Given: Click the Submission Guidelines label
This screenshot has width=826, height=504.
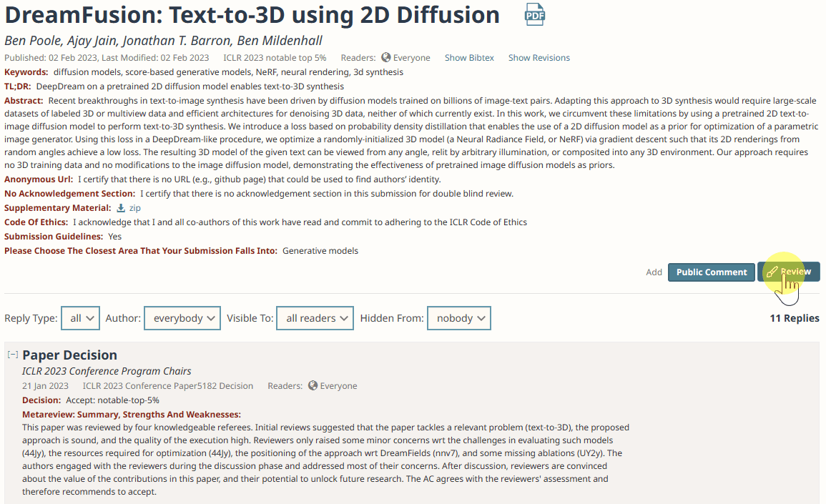Looking at the screenshot, I should pyautogui.click(x=54, y=237).
